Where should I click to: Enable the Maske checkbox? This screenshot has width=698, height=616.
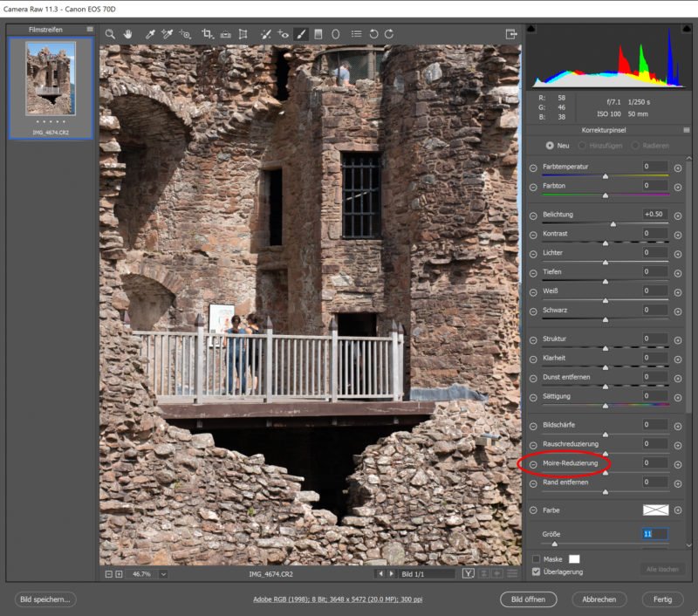coord(537,558)
